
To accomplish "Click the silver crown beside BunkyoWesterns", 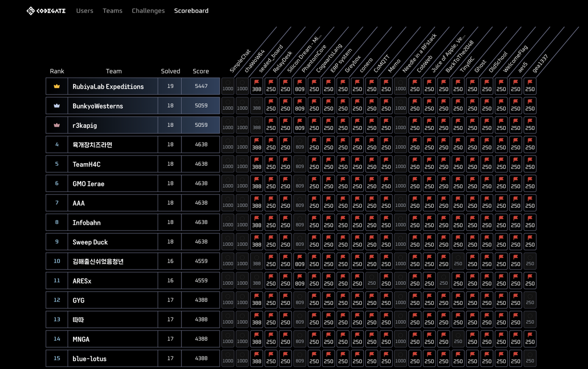I will tap(57, 106).
